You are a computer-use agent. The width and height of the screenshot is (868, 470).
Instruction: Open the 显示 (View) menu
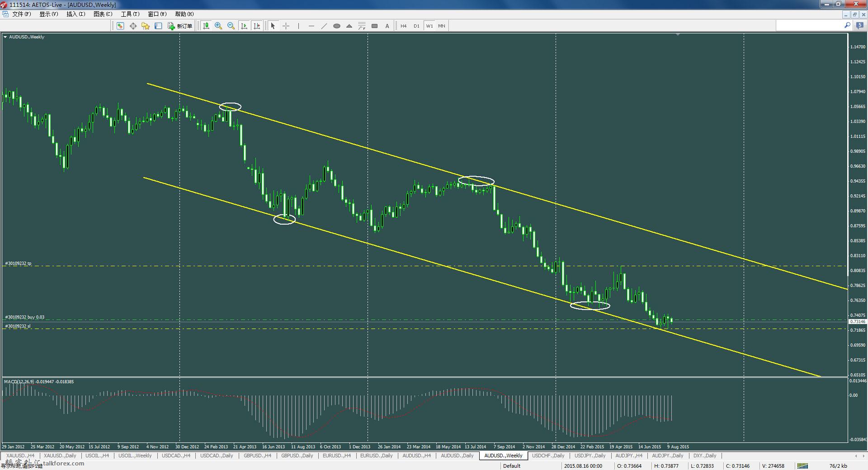[49, 14]
